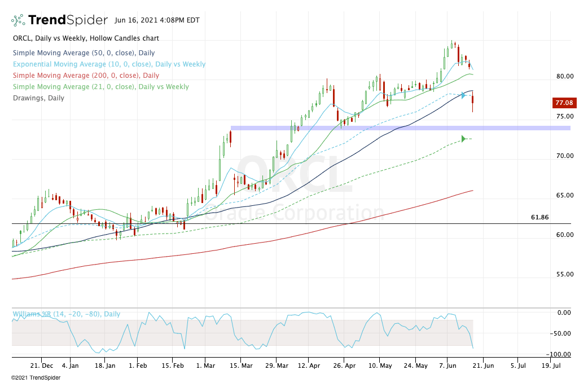Screen dimensions: 588x383
Task: Select the purple support zone rectangle
Action: pos(400,128)
